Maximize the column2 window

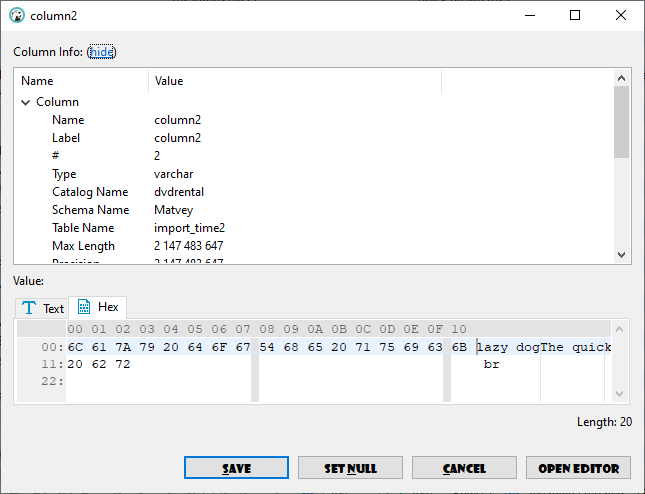point(575,16)
